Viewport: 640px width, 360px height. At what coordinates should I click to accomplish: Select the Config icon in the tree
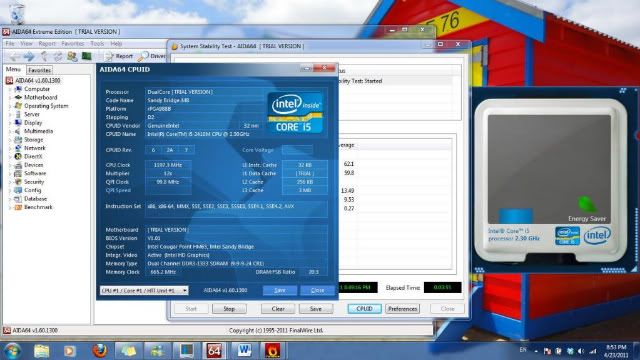pos(18,190)
